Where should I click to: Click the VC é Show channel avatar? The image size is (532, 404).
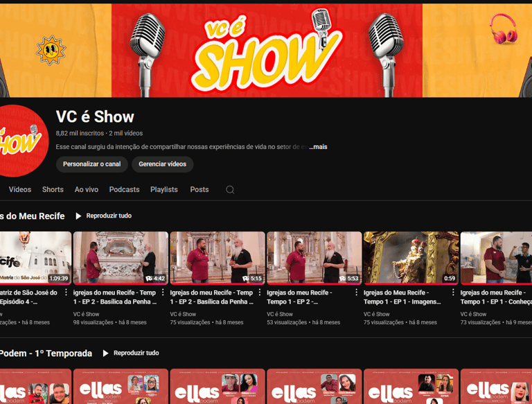[23, 141]
